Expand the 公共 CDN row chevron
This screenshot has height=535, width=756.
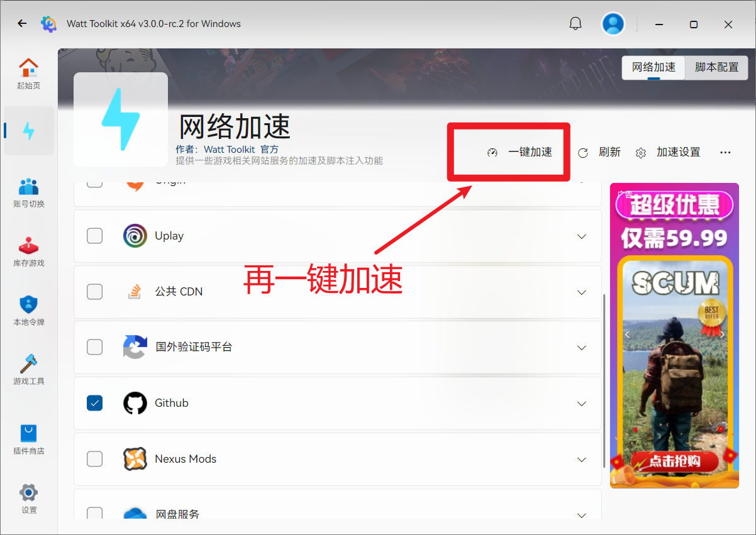pos(582,292)
